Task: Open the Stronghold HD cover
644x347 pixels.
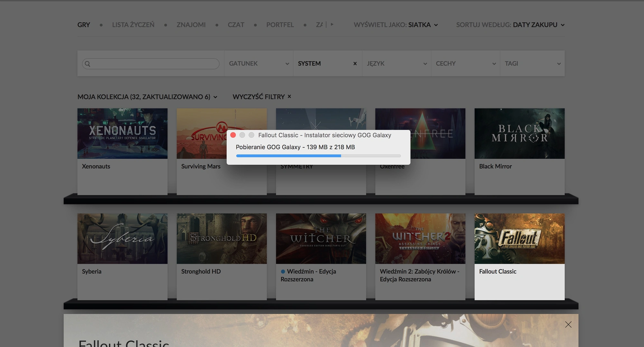Action: point(222,239)
